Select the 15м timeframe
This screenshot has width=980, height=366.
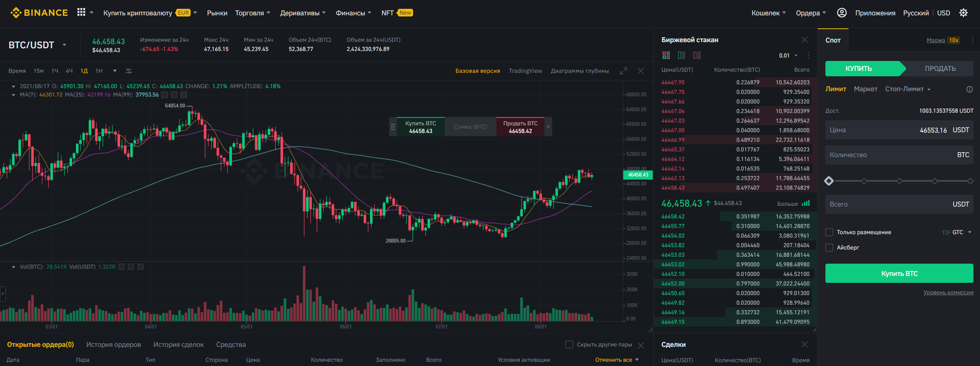(38, 71)
